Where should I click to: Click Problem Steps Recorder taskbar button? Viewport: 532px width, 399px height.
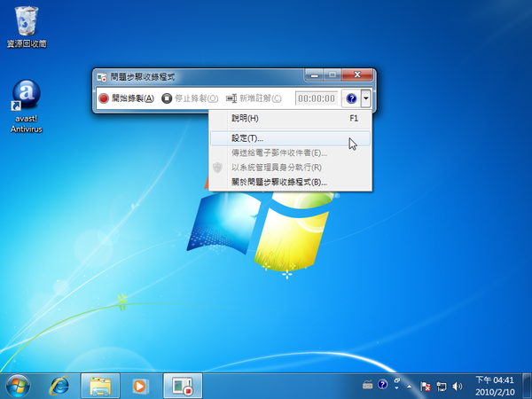tap(183, 386)
